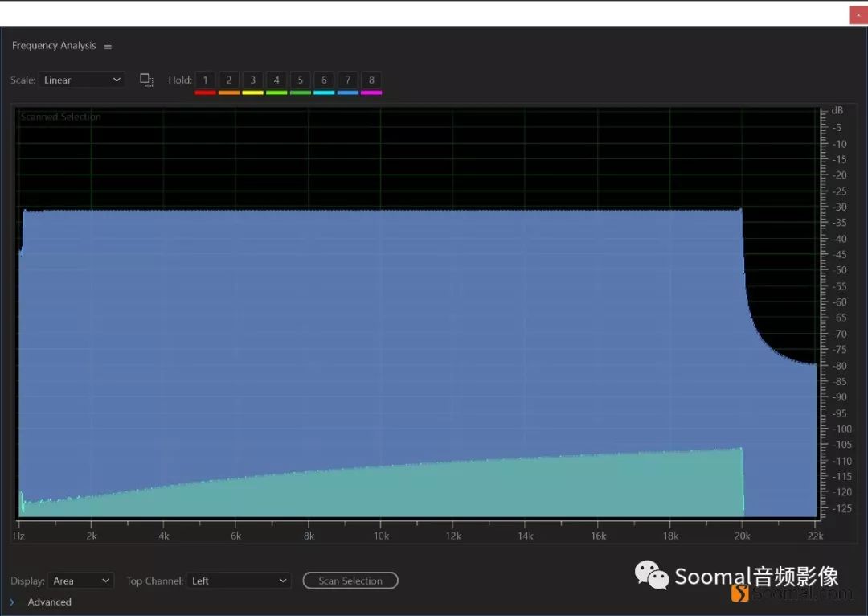This screenshot has height=616, width=868.
Task: Open the Scale Linear dropdown
Action: click(82, 80)
